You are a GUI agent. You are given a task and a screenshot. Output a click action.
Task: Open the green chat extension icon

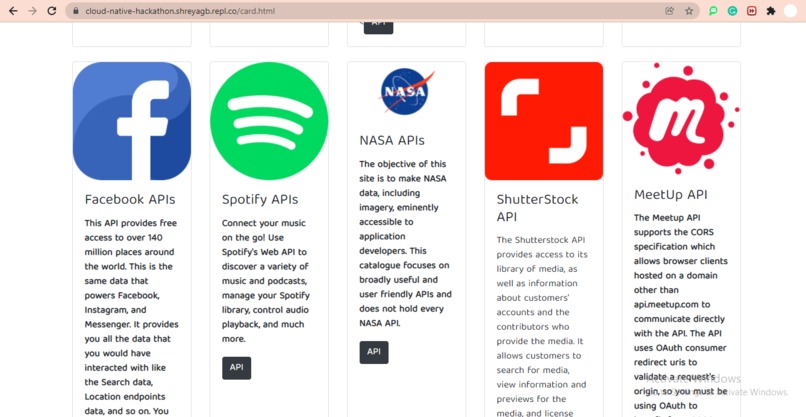pyautogui.click(x=713, y=11)
